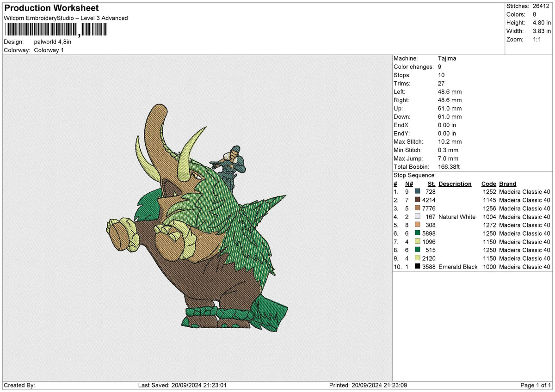Select the green swatch in stop row 8
555x392 pixels.
418,250
